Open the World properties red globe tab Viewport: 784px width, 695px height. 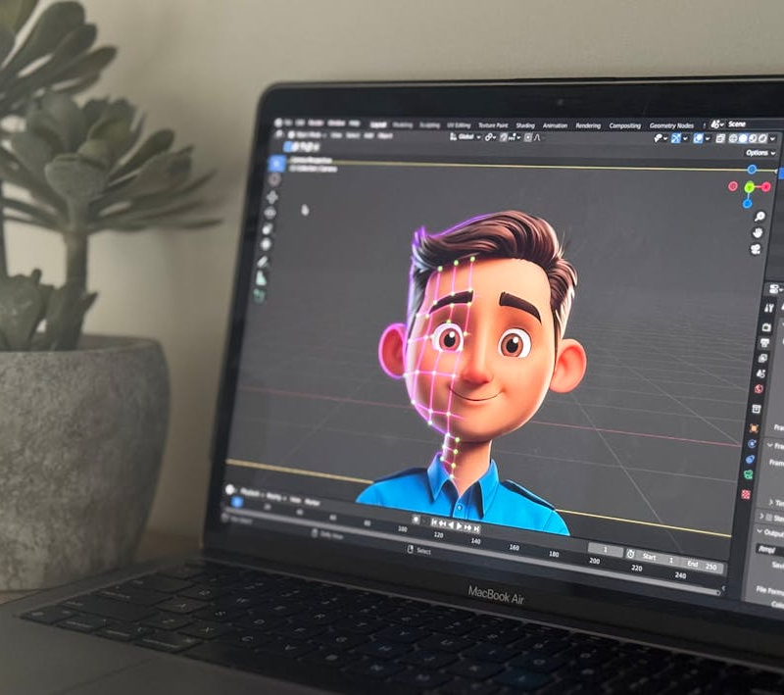(x=759, y=389)
